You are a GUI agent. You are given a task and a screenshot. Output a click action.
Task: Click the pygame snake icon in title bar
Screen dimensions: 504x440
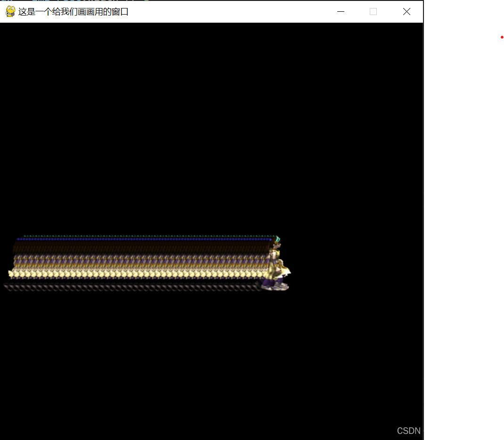coord(10,12)
